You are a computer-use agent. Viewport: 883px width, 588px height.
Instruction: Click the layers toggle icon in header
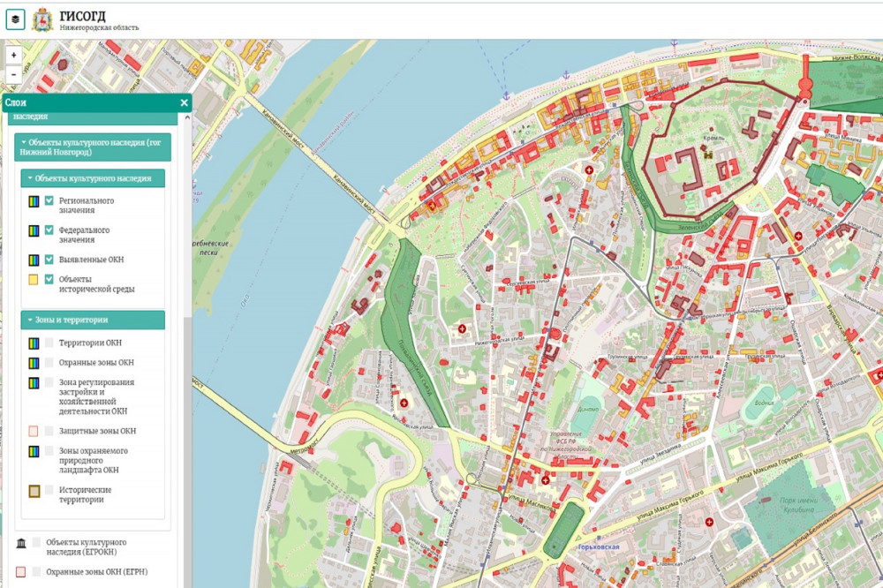point(15,19)
